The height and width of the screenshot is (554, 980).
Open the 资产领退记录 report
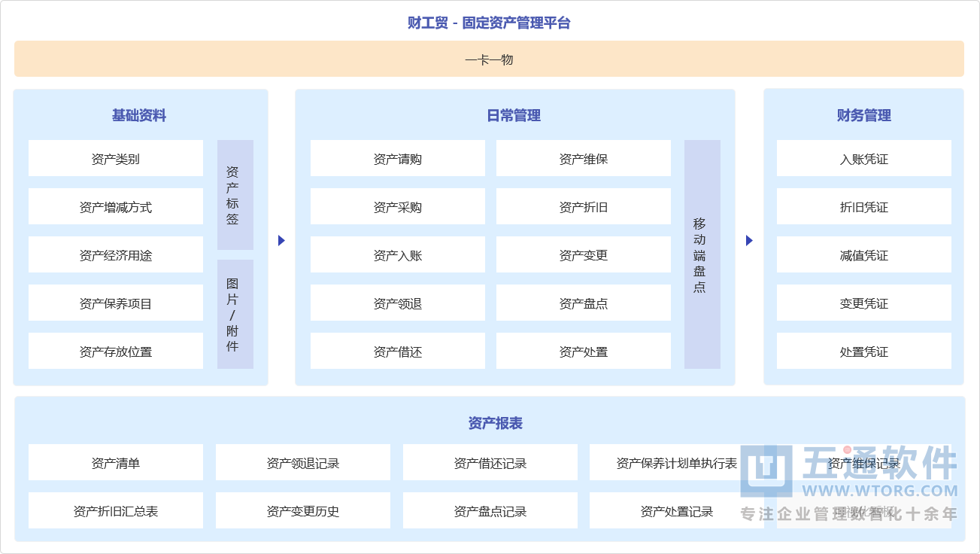click(303, 463)
